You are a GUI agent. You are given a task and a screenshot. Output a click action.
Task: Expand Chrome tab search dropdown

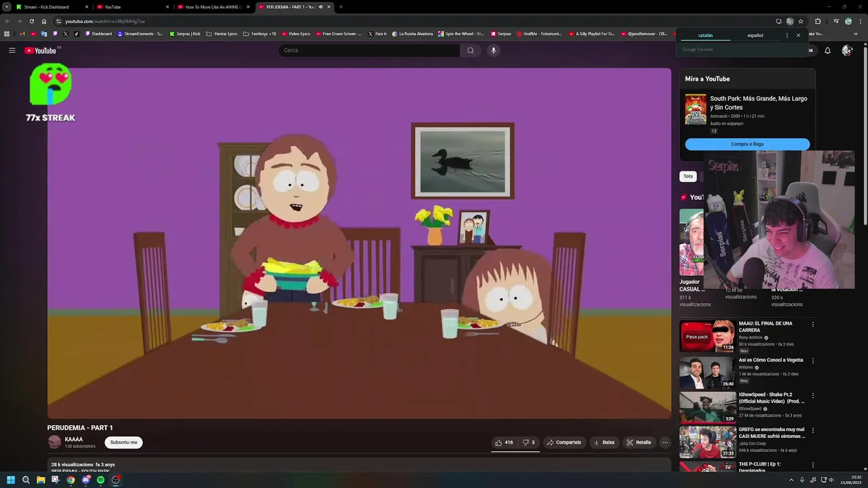(7, 7)
